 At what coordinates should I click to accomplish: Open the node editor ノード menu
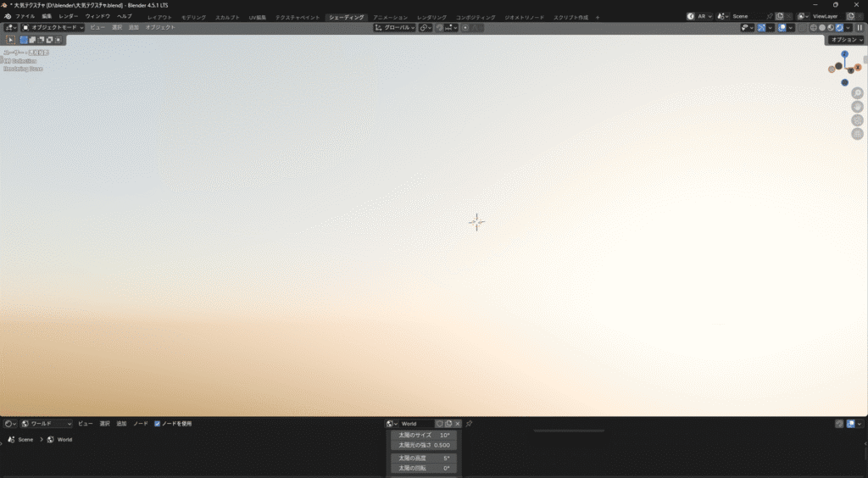pyautogui.click(x=141, y=424)
